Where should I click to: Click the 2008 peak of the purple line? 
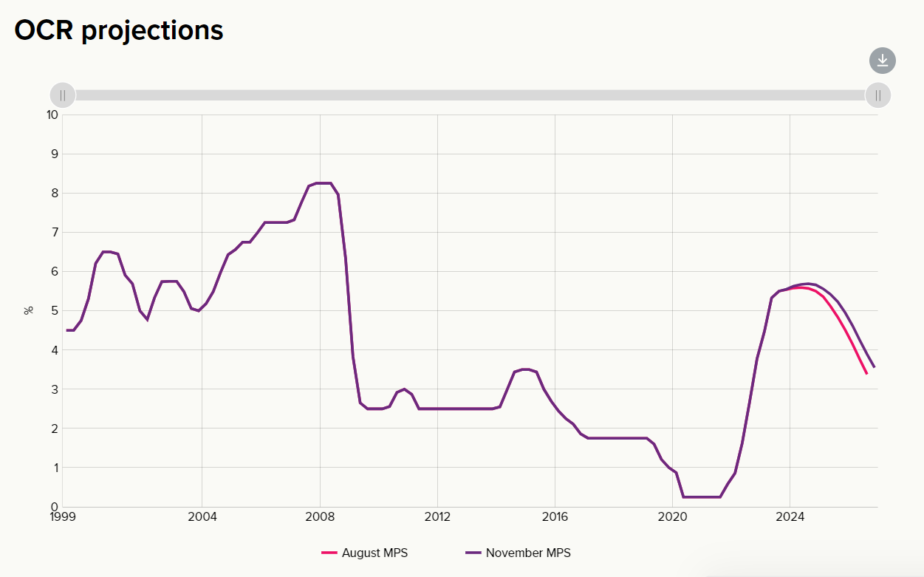point(324,183)
